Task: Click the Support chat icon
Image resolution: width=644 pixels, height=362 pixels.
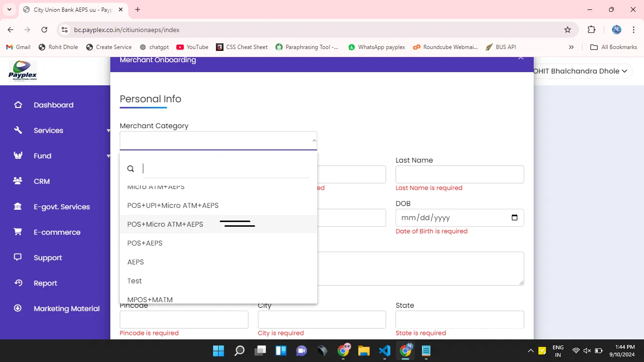Action: point(18,258)
